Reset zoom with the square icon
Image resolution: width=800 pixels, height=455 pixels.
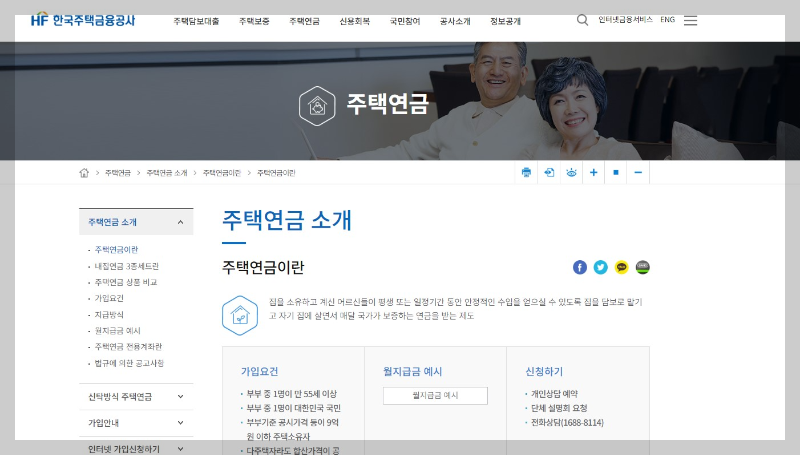616,172
